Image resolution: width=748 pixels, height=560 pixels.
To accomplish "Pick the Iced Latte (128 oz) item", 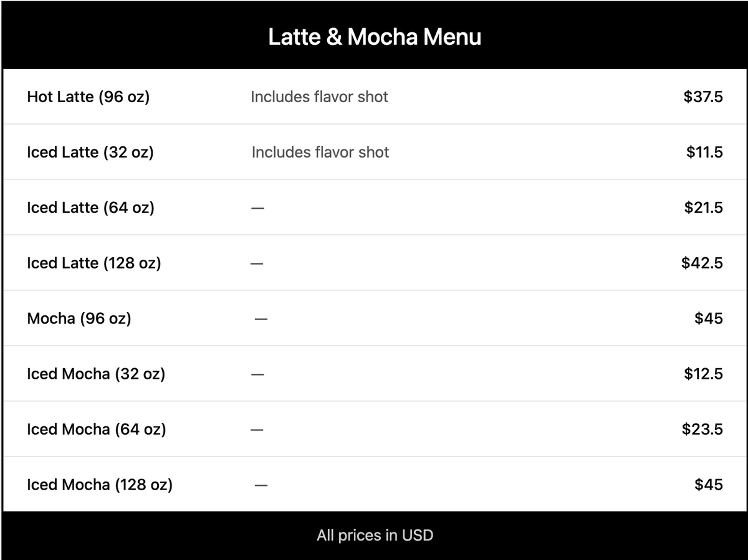I will tap(94, 263).
